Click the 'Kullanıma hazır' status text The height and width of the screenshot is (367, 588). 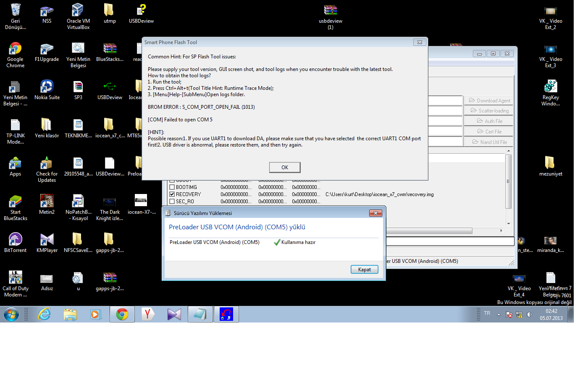pos(298,242)
